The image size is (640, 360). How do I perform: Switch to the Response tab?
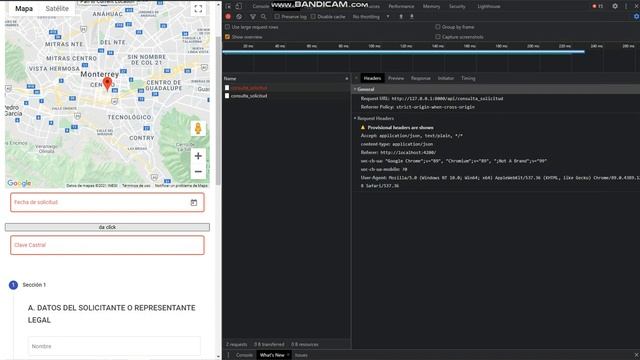[x=421, y=78]
